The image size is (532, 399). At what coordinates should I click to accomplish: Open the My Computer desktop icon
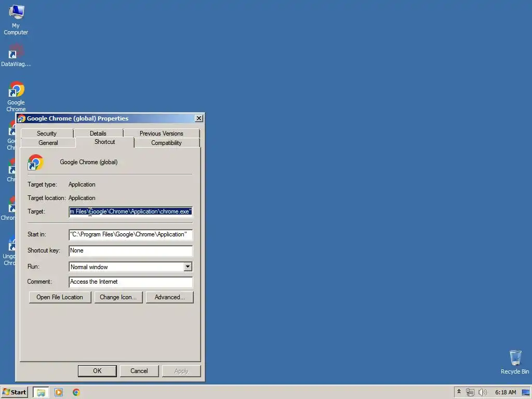(16, 20)
